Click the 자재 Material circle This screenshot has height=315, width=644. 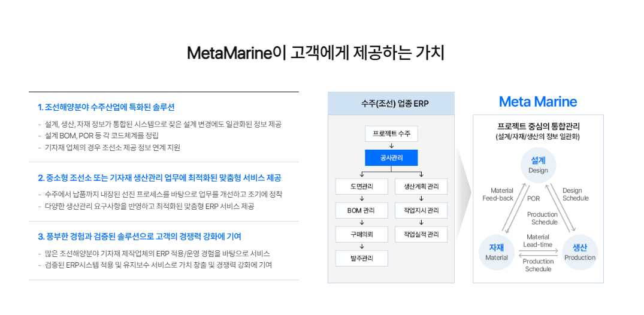(497, 252)
